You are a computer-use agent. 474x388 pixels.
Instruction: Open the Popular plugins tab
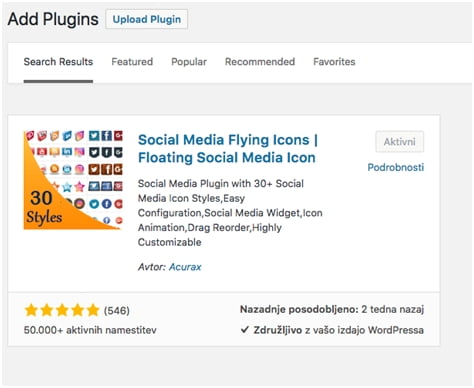(x=189, y=62)
